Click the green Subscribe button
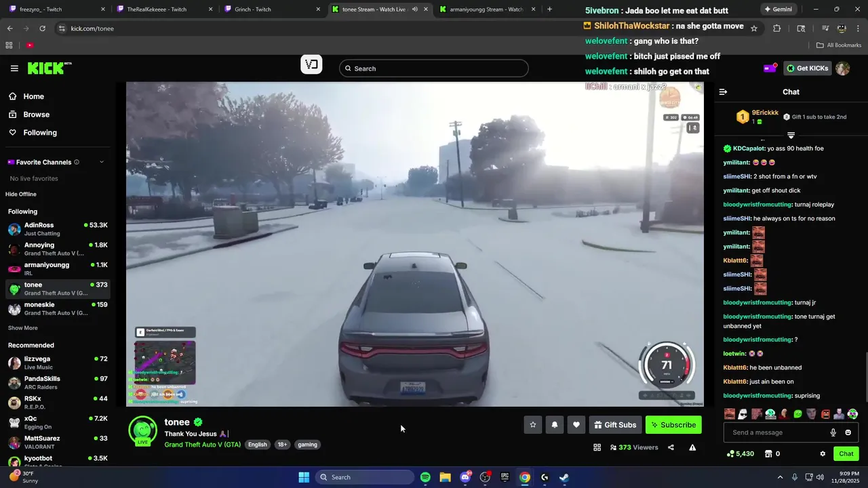868x488 pixels. point(673,425)
